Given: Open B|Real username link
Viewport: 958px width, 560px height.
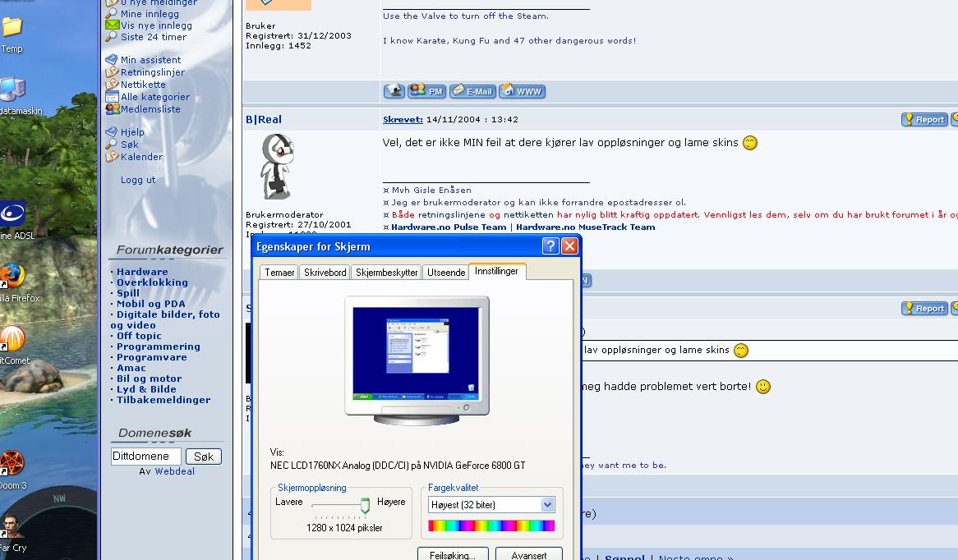Looking at the screenshot, I should click(x=264, y=120).
